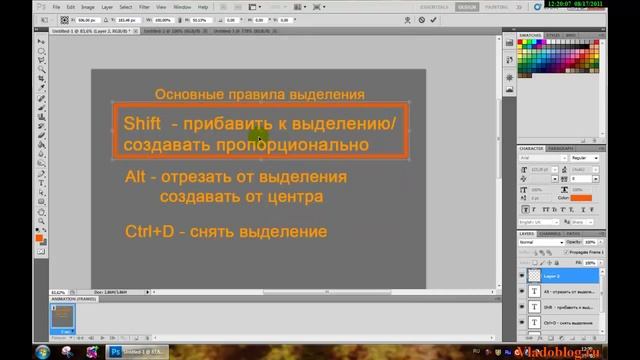Toggle Quick Mask mode at the toolbox bottom
This screenshot has height=360, width=640.
pos(41,252)
